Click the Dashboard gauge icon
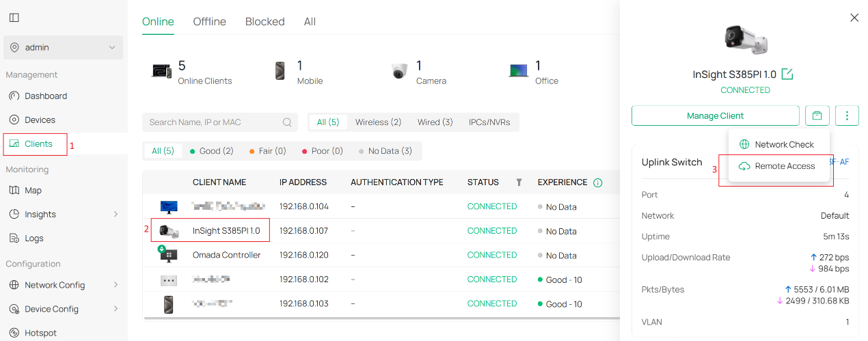 [14, 96]
